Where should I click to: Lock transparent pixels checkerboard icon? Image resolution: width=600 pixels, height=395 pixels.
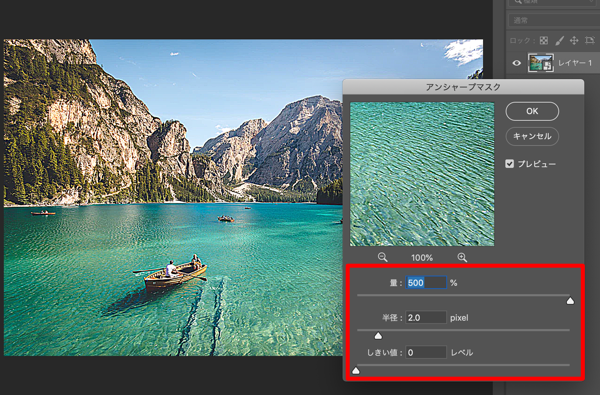pos(544,40)
